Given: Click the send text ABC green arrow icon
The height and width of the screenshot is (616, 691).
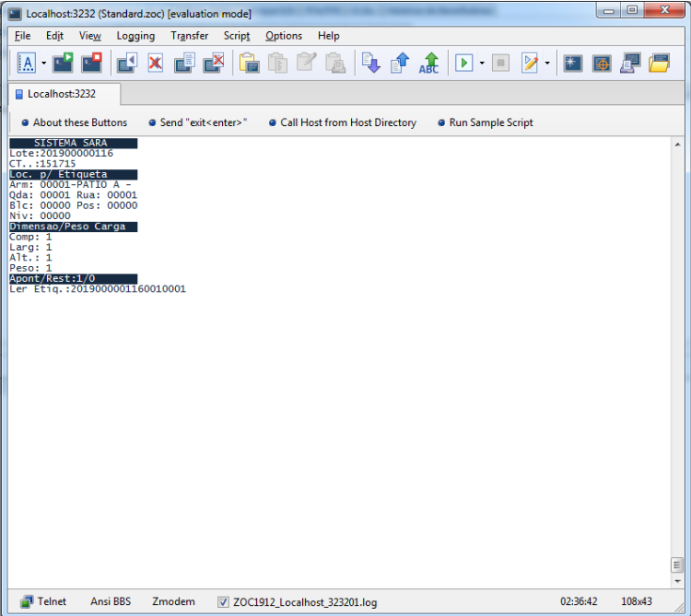Looking at the screenshot, I should 428,63.
